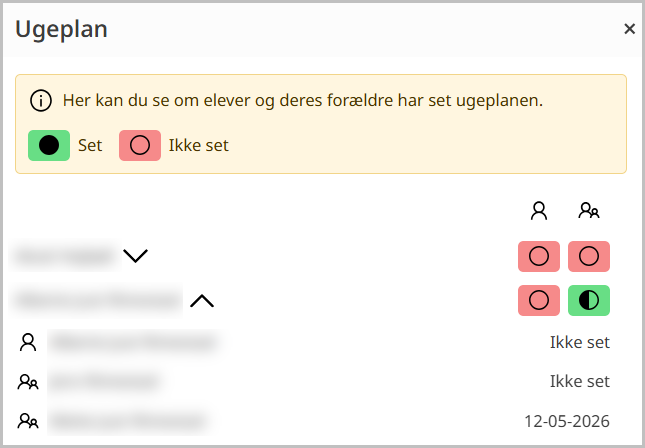Image resolution: width=645 pixels, height=448 pixels.
Task: Click first parent icon in details list
Action: point(28,382)
